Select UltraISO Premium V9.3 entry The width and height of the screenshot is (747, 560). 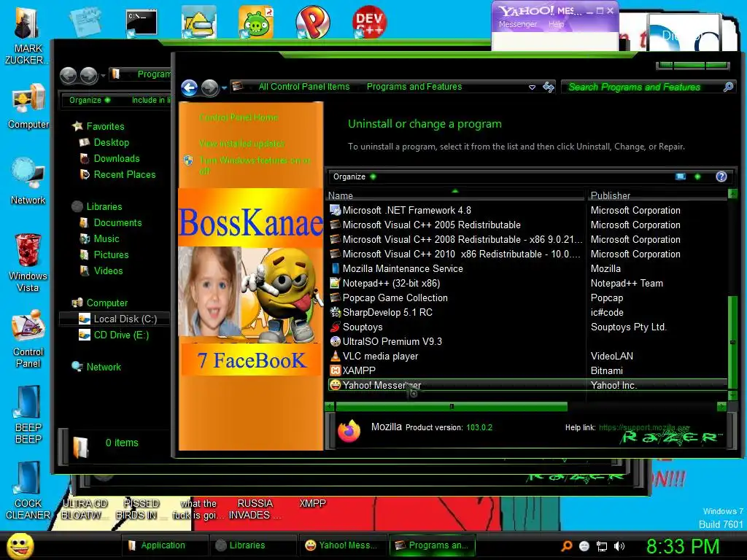pyautogui.click(x=527, y=341)
